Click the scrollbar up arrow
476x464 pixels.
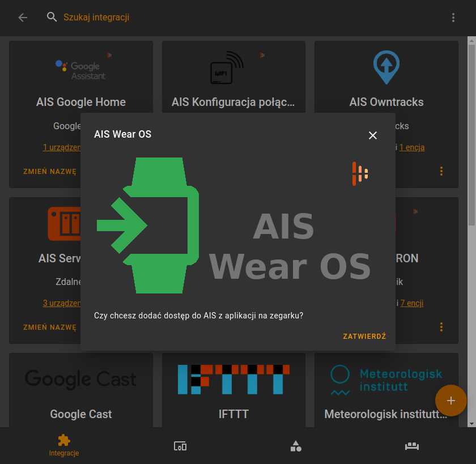471,40
